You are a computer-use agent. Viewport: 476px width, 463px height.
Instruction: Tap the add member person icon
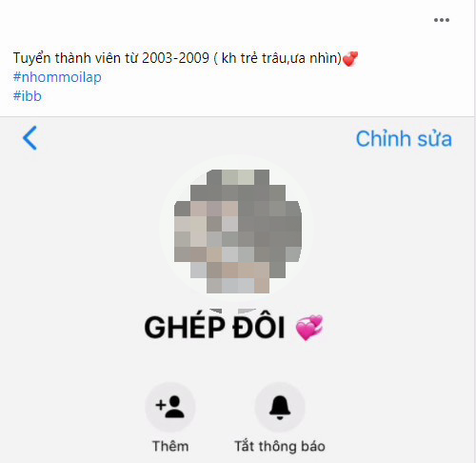tap(170, 407)
